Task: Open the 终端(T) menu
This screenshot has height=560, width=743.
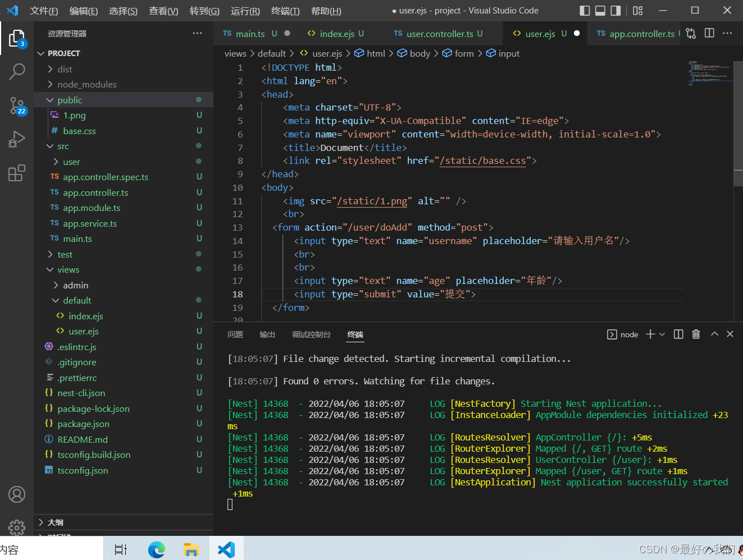Action: (x=285, y=11)
